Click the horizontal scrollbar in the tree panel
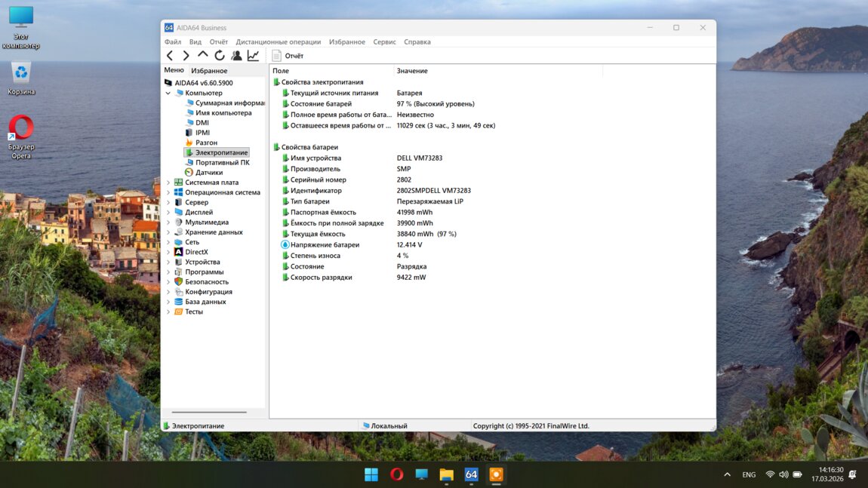 click(209, 413)
